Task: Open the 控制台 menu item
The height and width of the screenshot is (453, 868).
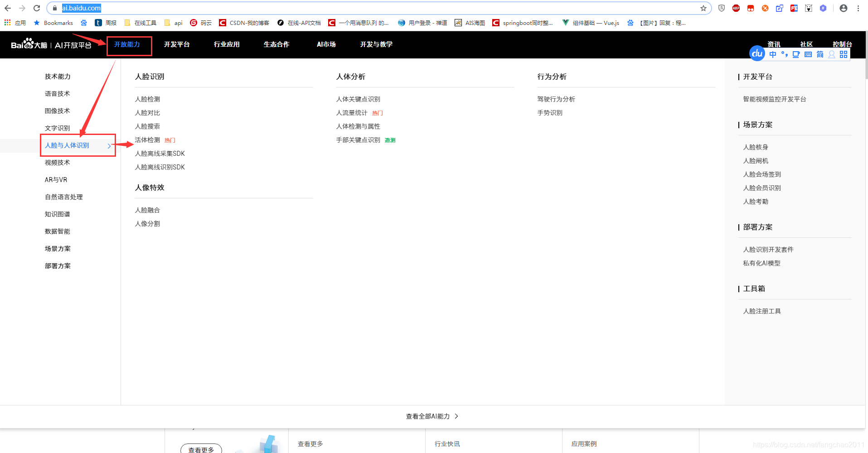Action: [x=842, y=44]
